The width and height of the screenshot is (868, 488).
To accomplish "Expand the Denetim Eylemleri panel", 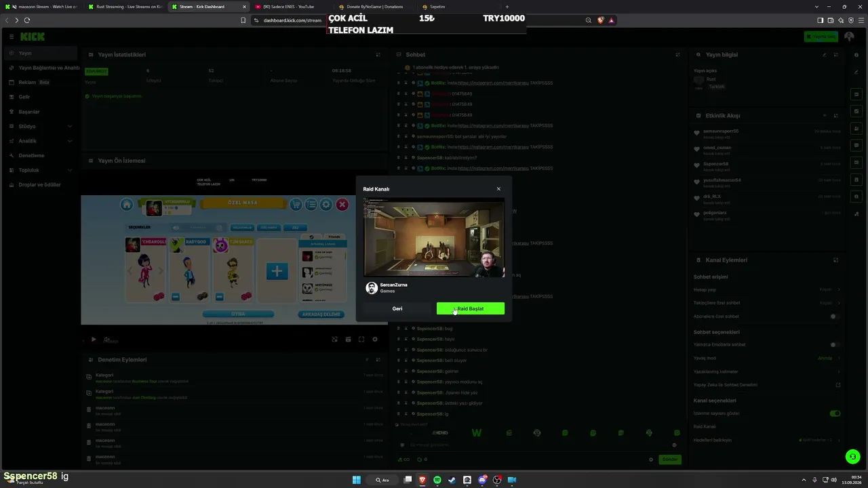I will pos(378,359).
